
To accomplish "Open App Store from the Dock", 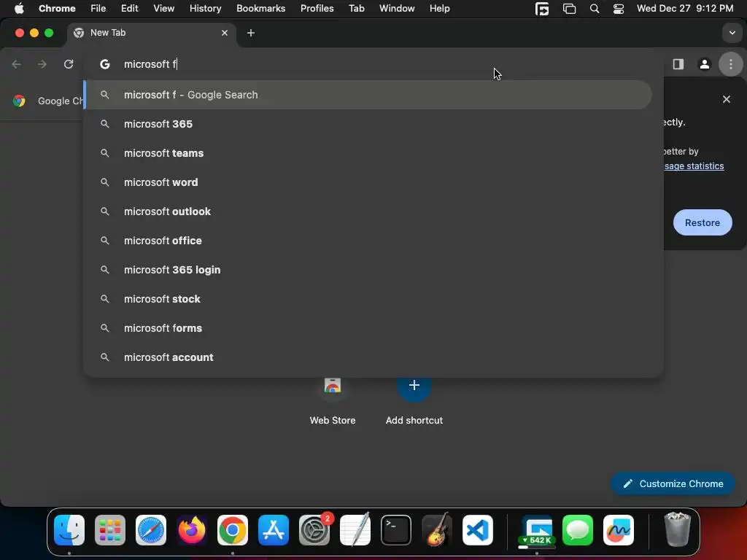I will [x=274, y=530].
